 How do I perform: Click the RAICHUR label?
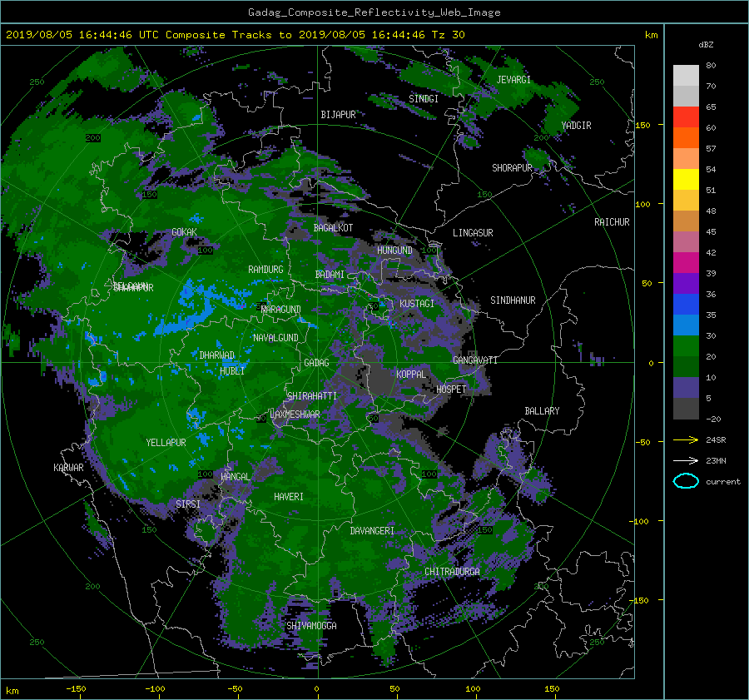(612, 222)
